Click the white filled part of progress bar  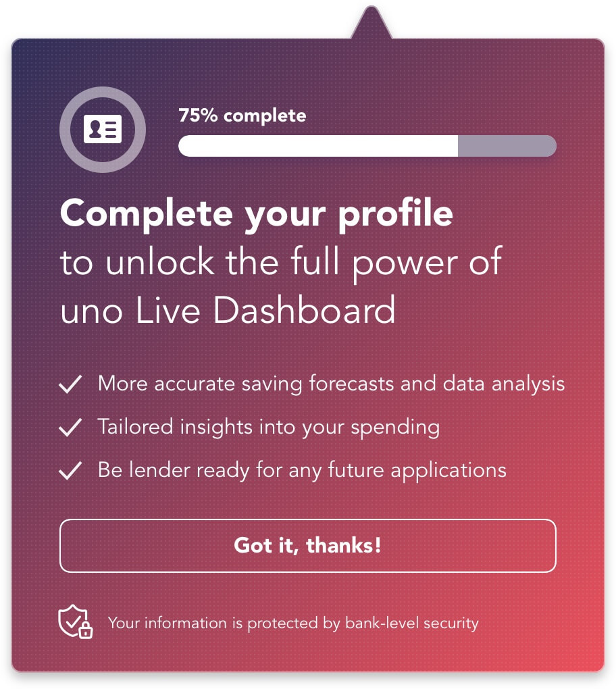(x=318, y=146)
